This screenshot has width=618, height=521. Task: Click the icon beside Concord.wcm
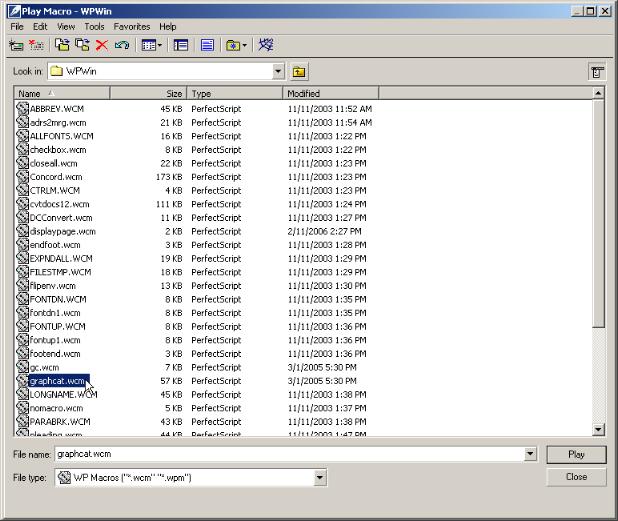[x=22, y=176]
